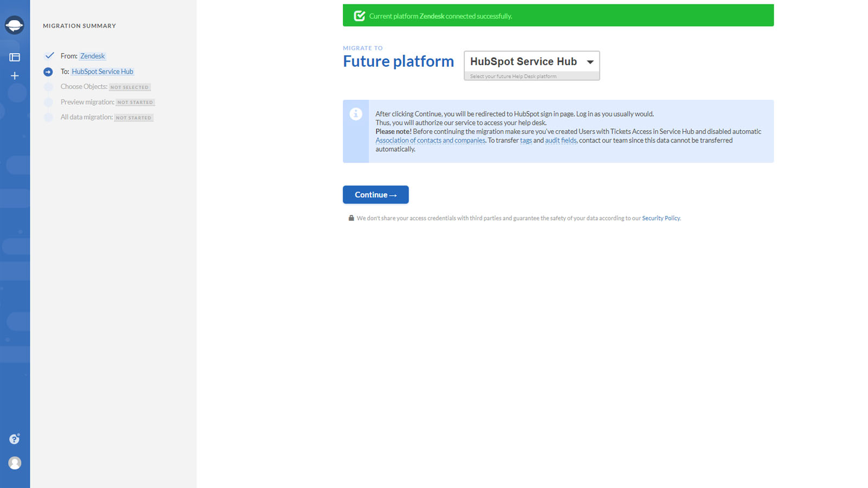Click the lock icon beside the security note

[351, 218]
